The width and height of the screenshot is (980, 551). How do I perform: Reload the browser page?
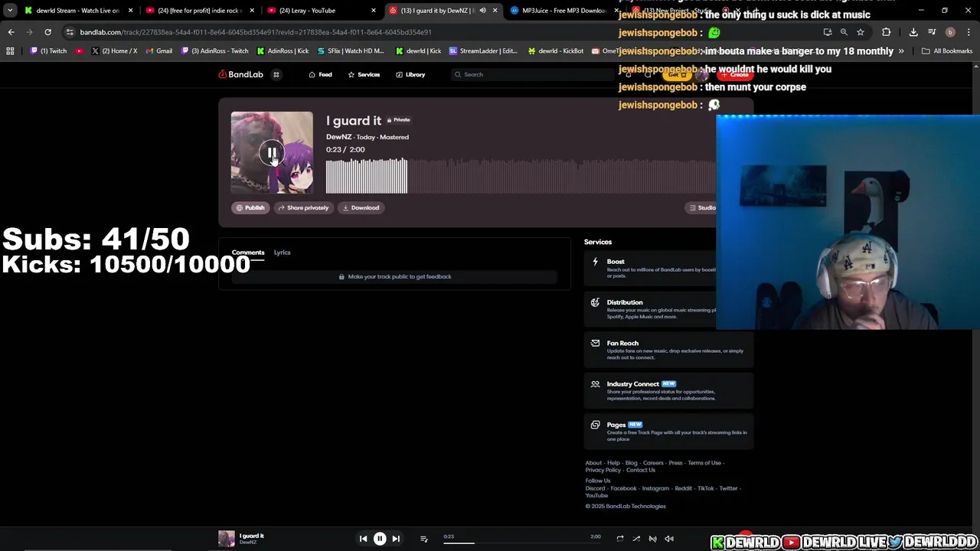47,32
